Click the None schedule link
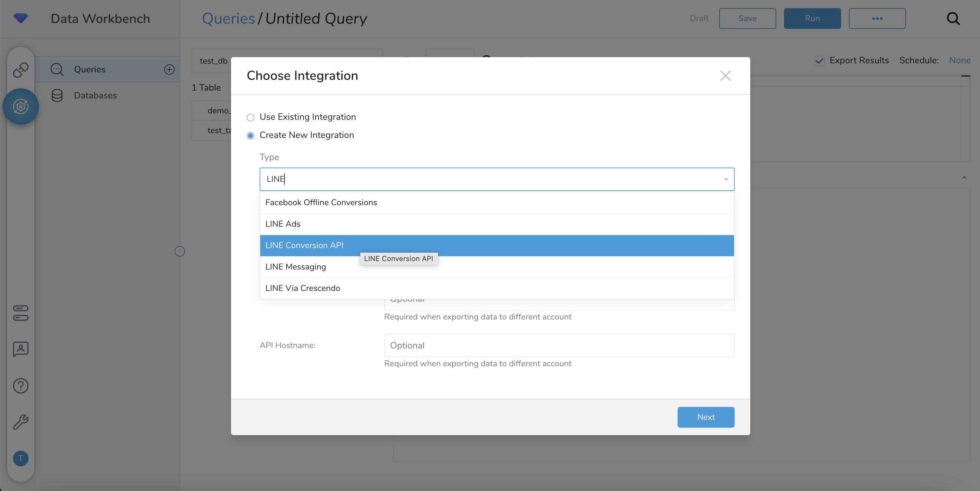The width and height of the screenshot is (980, 491). (x=960, y=60)
